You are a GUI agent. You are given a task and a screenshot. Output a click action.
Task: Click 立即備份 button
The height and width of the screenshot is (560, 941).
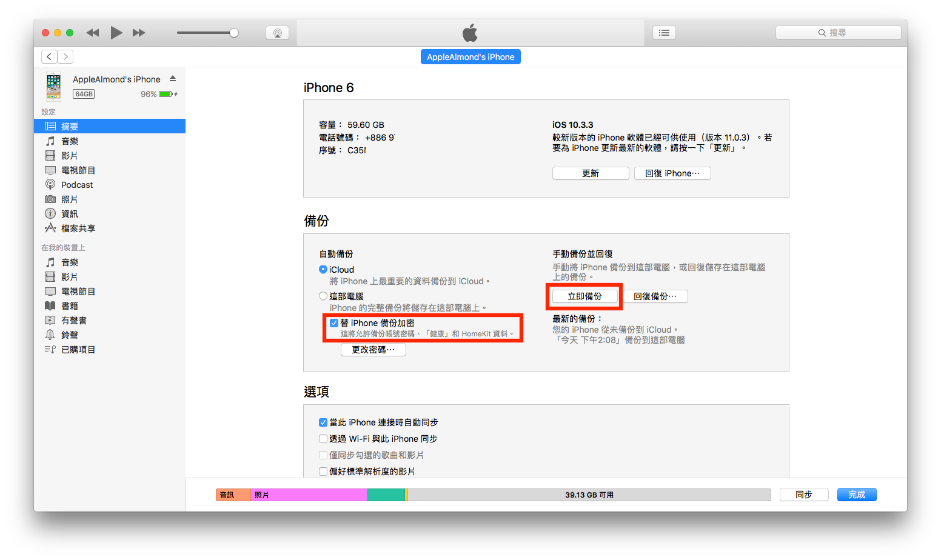coord(584,296)
